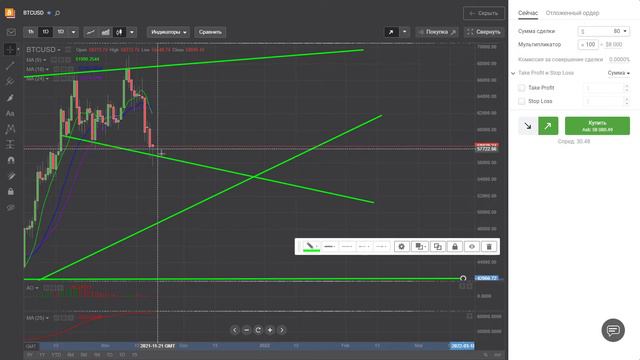640x360 pixels.
Task: Open the Индикаторы dropdown
Action: pyautogui.click(x=168, y=32)
